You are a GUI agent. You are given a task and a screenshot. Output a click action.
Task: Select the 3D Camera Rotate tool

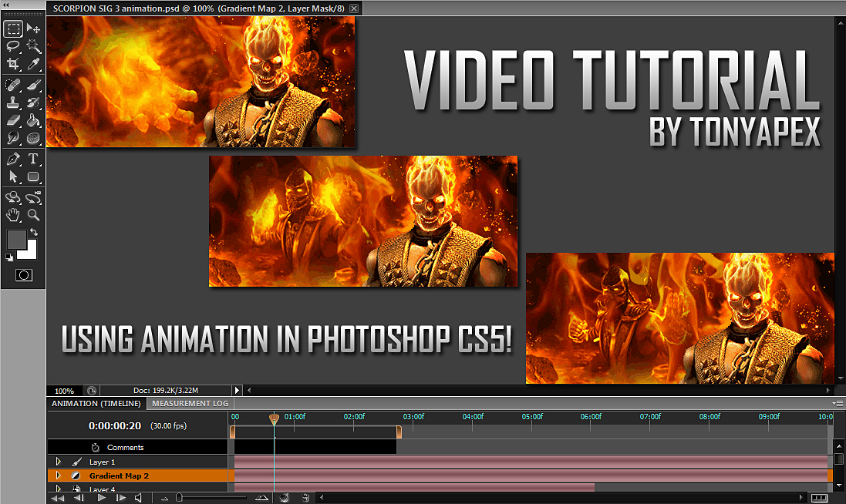coord(33,198)
